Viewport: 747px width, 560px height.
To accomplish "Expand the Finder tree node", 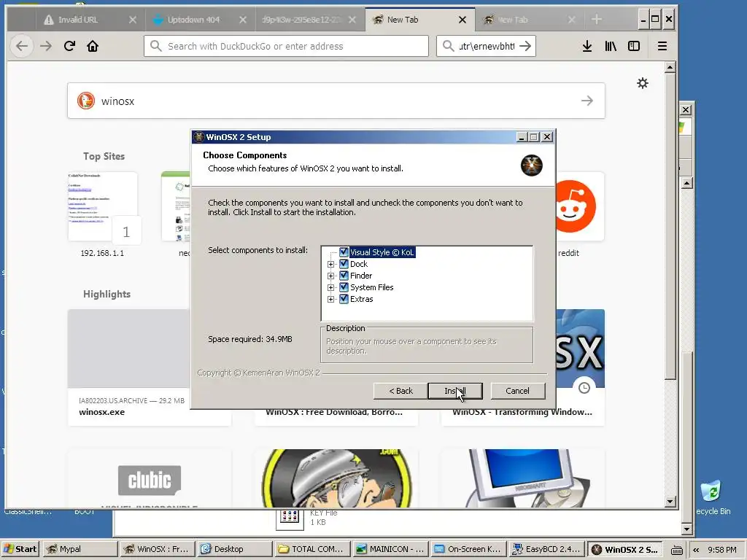I will point(330,276).
